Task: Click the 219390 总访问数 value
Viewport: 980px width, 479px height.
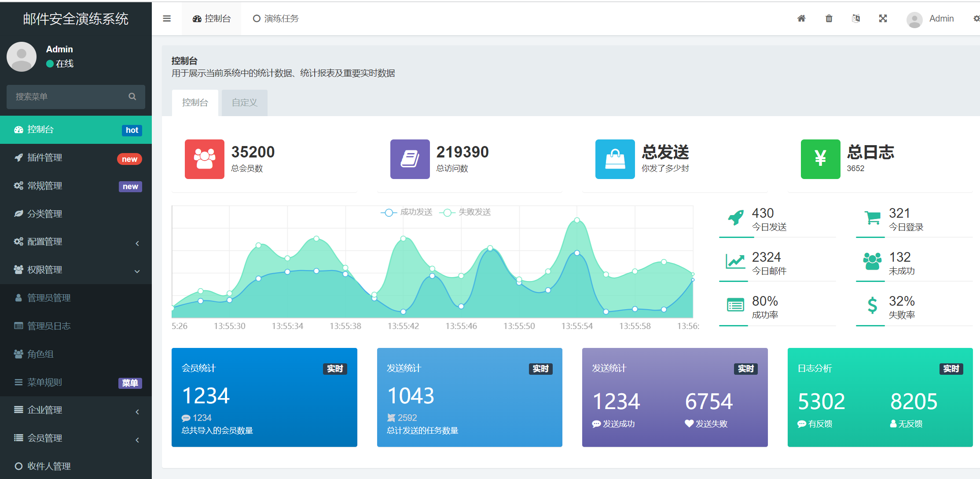Action: [462, 152]
